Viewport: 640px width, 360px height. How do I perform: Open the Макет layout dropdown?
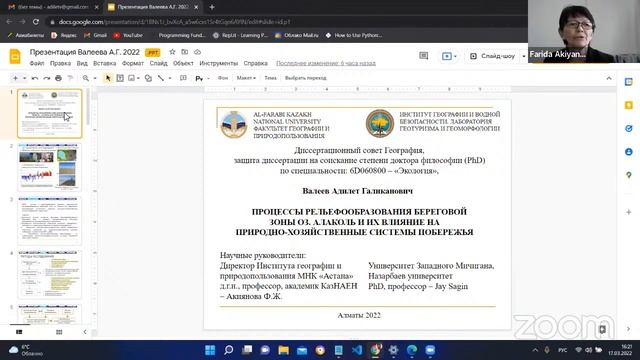coord(246,78)
